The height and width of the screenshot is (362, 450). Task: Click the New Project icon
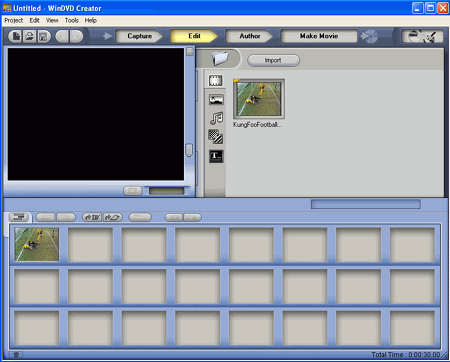tap(16, 36)
